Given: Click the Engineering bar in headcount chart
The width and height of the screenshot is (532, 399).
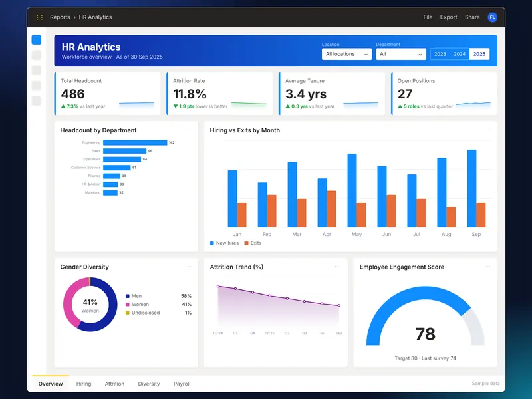Looking at the screenshot, I should click(135, 142).
